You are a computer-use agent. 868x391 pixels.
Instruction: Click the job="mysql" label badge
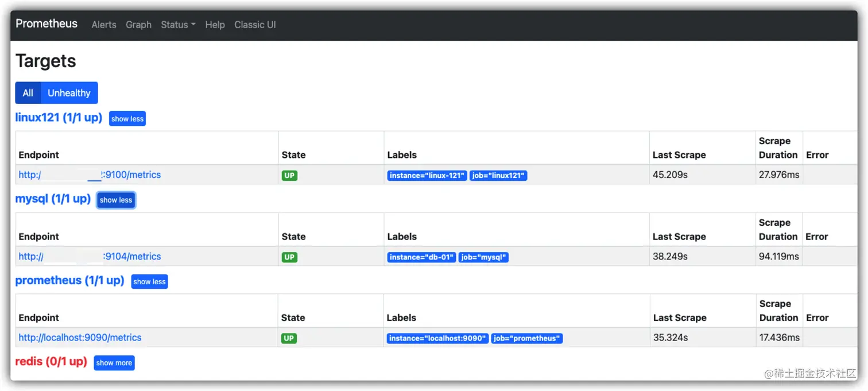pos(483,257)
